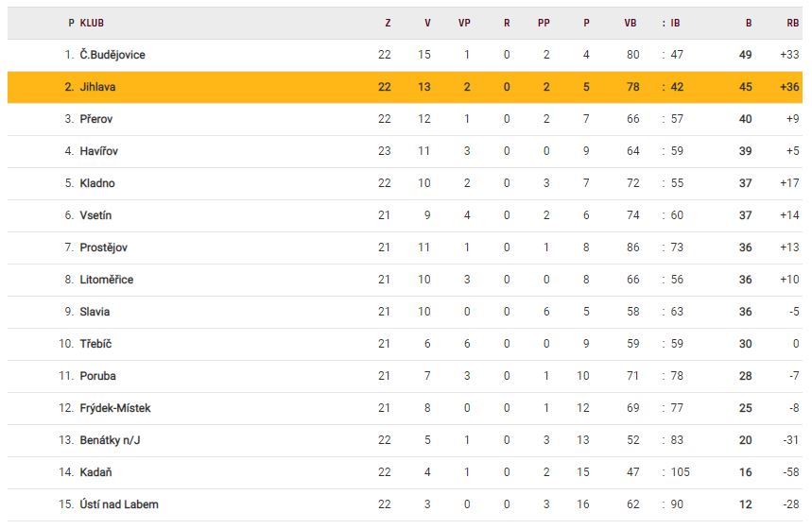Open the Č.Budějovice club link
This screenshot has width=812, height=529.
click(x=112, y=55)
